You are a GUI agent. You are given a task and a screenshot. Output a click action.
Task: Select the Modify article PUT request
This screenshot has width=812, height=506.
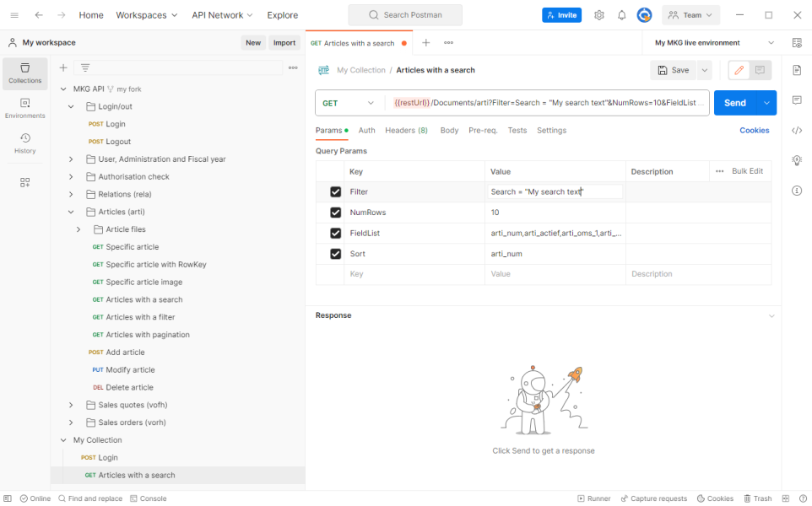(124, 370)
